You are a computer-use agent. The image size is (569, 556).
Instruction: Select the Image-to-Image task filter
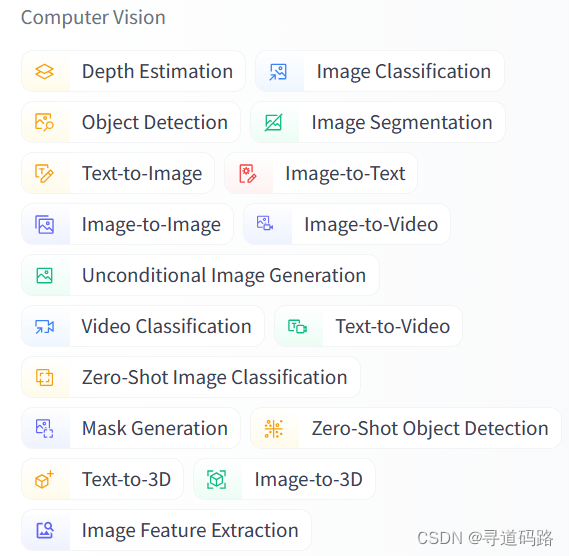(127, 224)
